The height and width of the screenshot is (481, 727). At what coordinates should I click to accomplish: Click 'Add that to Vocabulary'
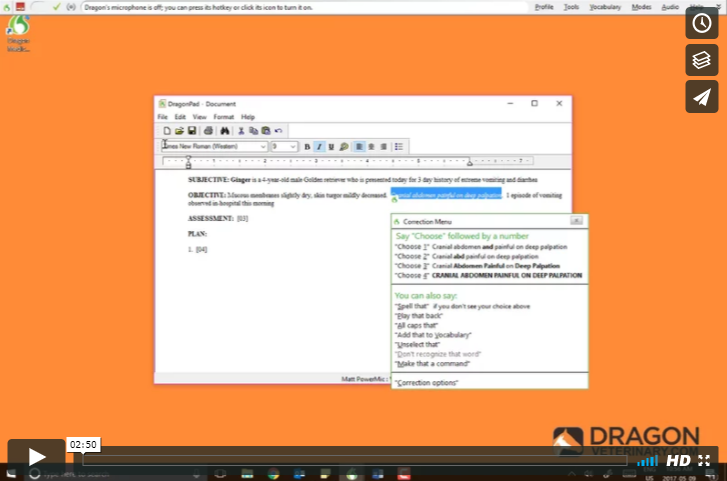(x=433, y=335)
